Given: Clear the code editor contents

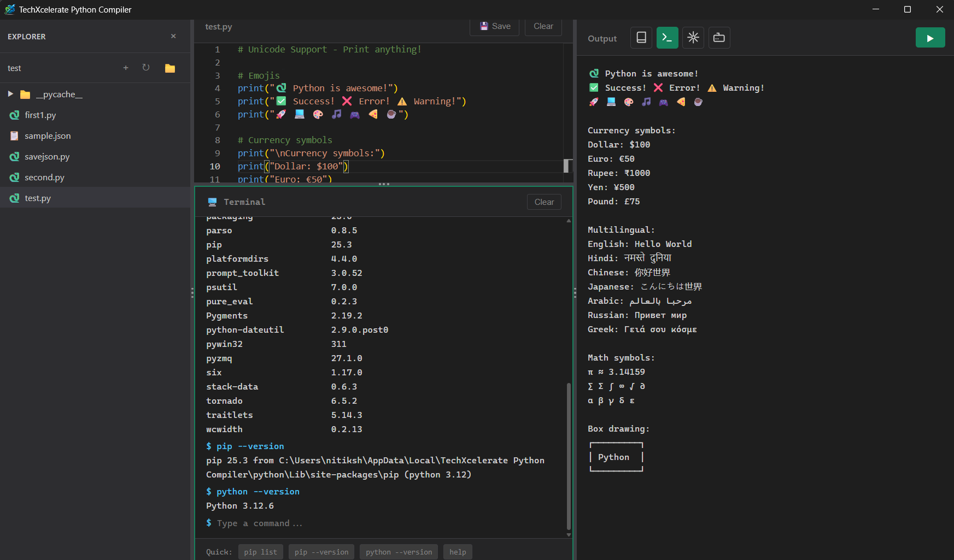Looking at the screenshot, I should click(543, 26).
